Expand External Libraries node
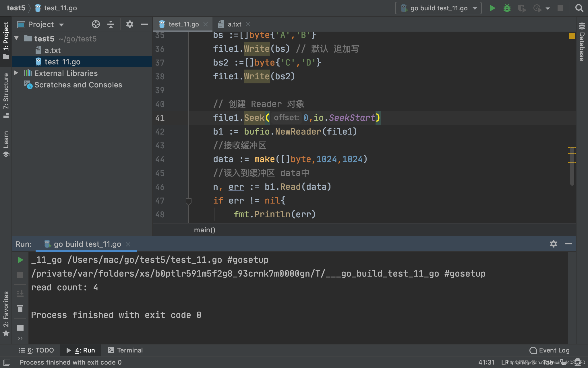 pos(16,73)
